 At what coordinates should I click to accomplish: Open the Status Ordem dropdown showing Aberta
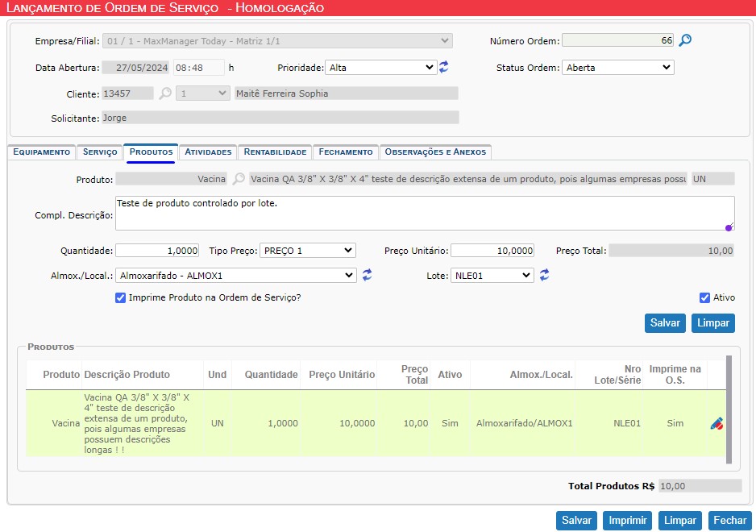[x=617, y=68]
